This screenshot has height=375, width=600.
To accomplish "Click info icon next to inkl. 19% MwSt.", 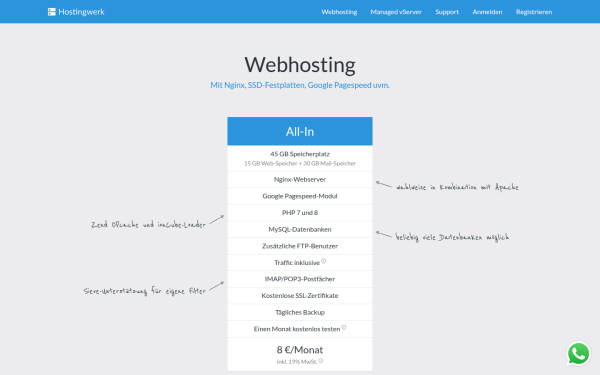I will pyautogui.click(x=321, y=360).
